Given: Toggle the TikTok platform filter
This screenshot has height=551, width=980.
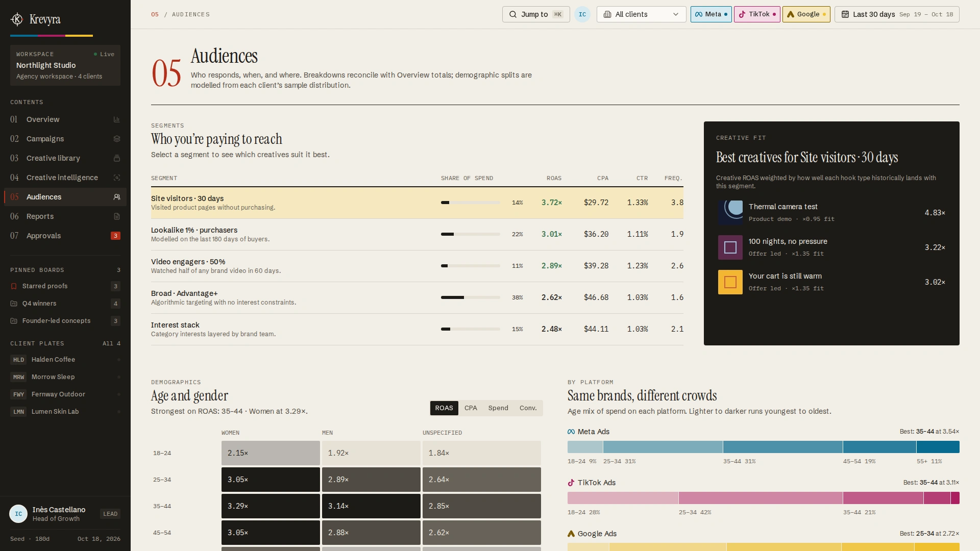Looking at the screenshot, I should pyautogui.click(x=757, y=14).
